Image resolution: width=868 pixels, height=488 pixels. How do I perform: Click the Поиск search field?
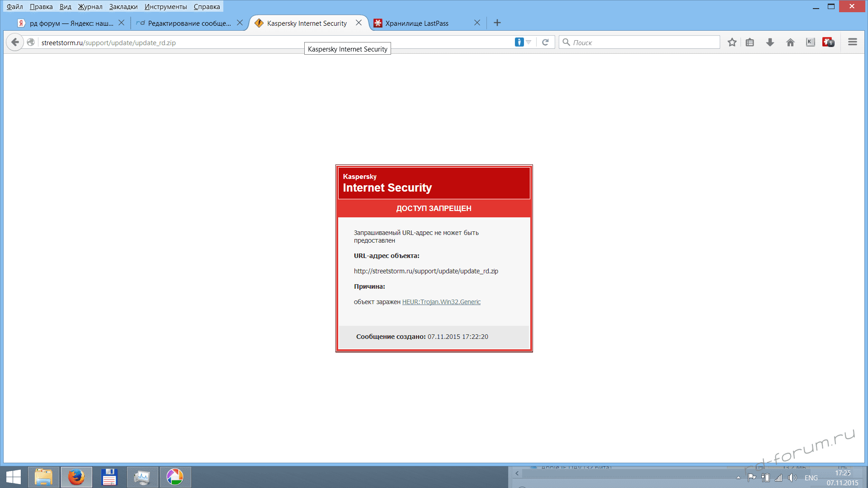[642, 42]
